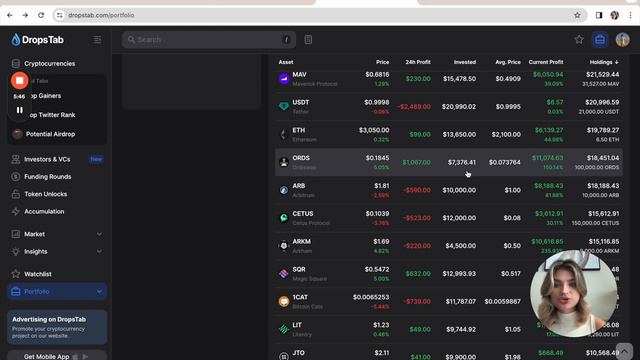Open the portfolio briefcase icon in header
640x360 pixels.
pyautogui.click(x=600, y=40)
